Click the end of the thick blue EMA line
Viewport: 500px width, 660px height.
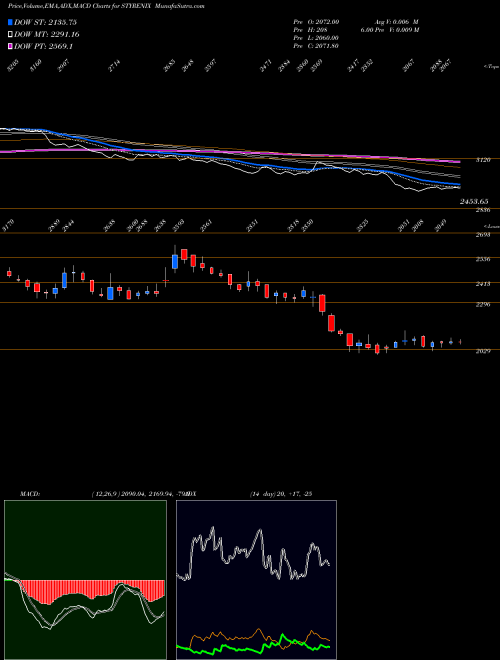(459, 185)
